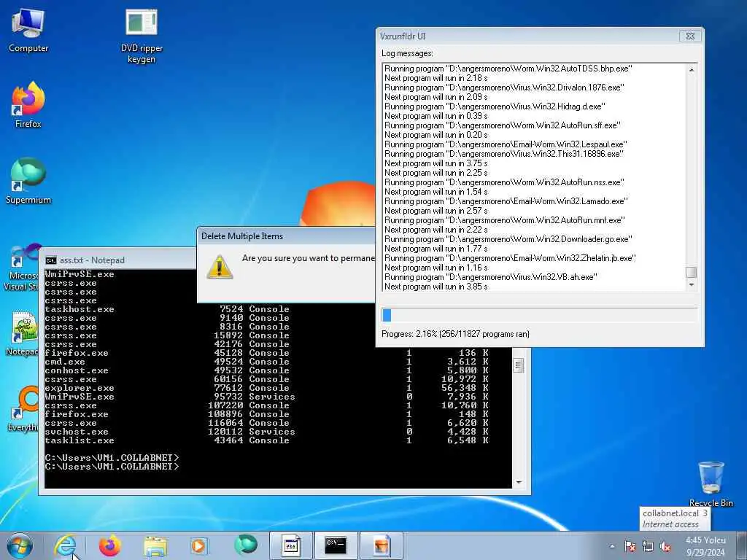Launch Firefox from the desktop shortcut
Image resolution: width=747 pixels, height=560 pixels.
point(28,105)
